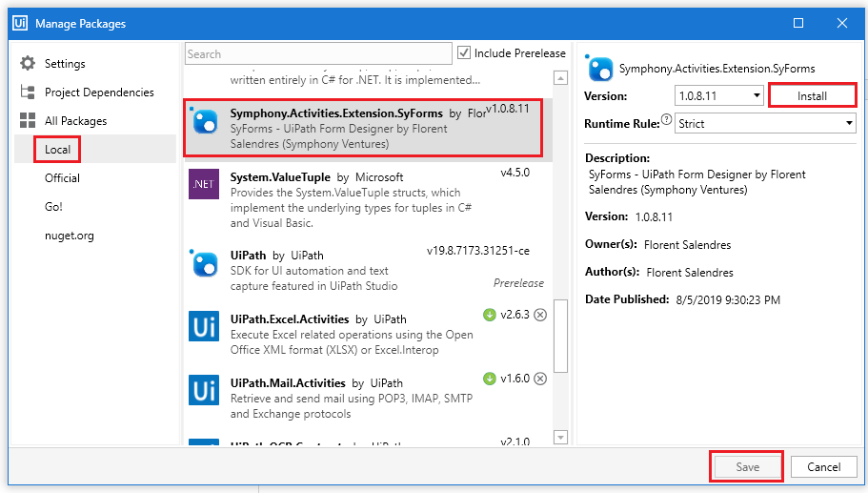Select the Official package feed
The width and height of the screenshot is (868, 493).
pyautogui.click(x=62, y=178)
